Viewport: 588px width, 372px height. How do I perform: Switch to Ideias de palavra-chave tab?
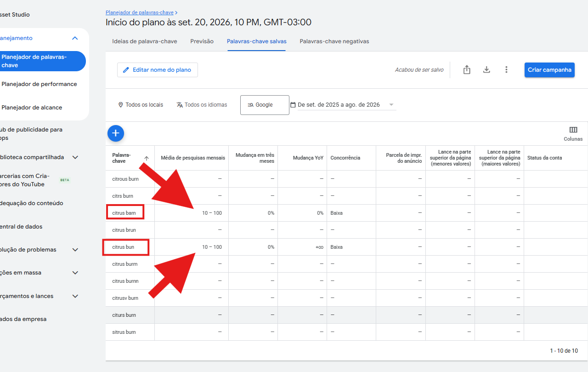[x=145, y=41]
